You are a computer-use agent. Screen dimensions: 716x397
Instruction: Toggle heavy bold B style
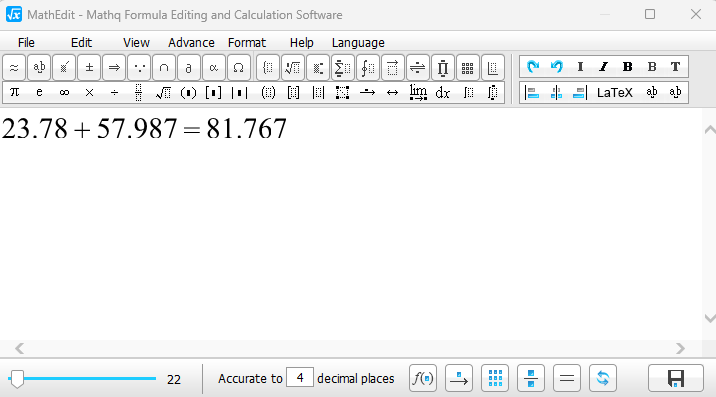pos(627,67)
